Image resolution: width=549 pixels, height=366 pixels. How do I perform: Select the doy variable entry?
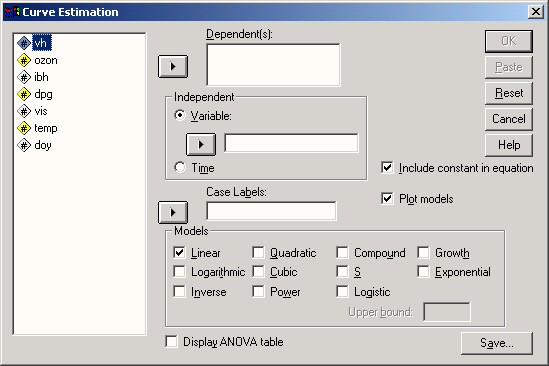point(43,145)
